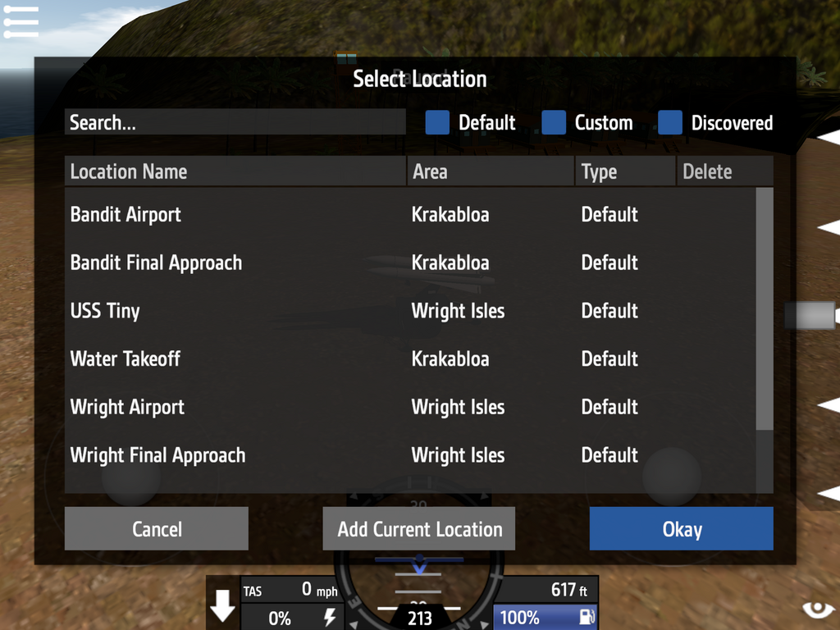Sort by Area column header
This screenshot has width=840, height=630.
coord(491,171)
